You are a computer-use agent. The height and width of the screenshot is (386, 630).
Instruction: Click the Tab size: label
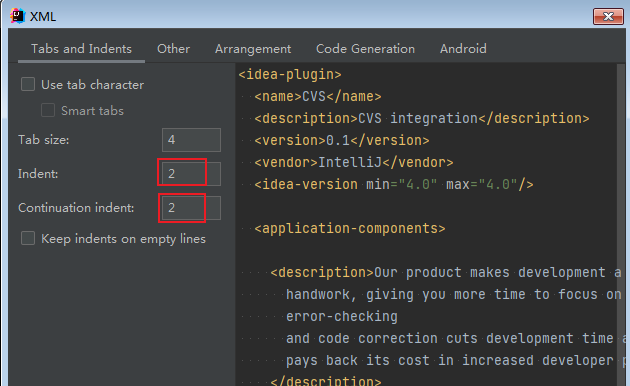point(43,140)
